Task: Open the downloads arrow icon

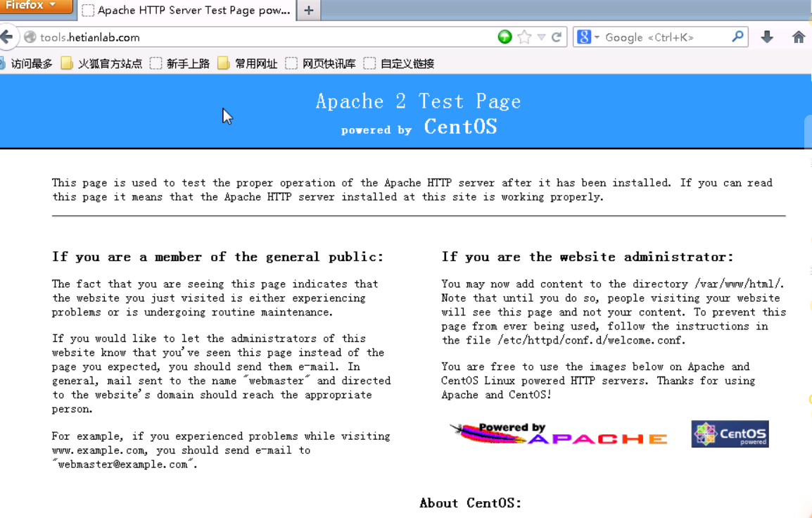Action: point(767,37)
